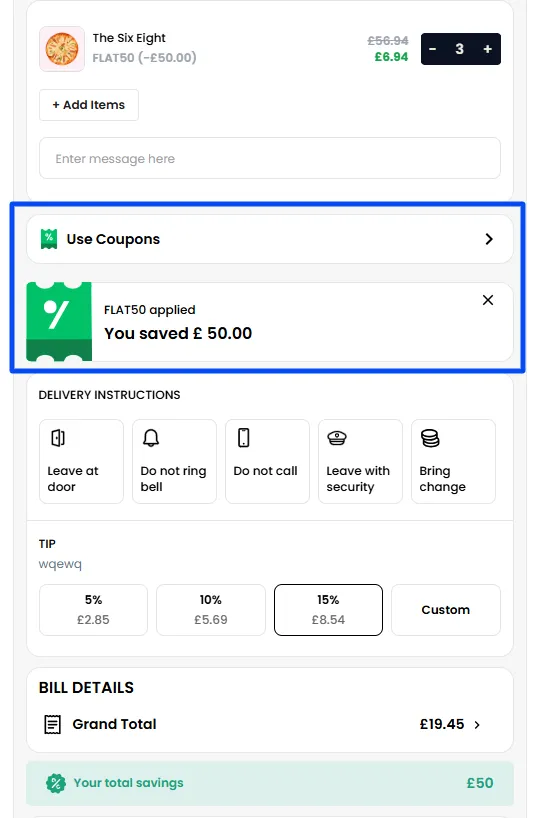Click the You saved £ 50.00 text

point(178,333)
